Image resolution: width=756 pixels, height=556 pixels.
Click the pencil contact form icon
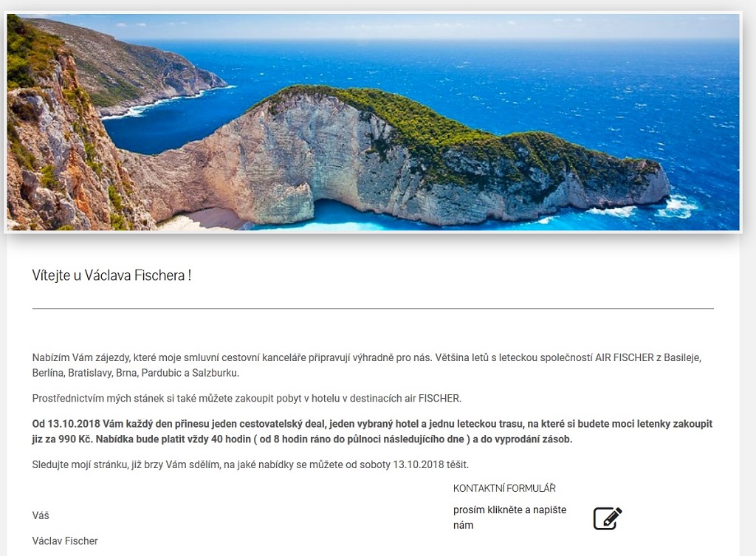(x=608, y=518)
